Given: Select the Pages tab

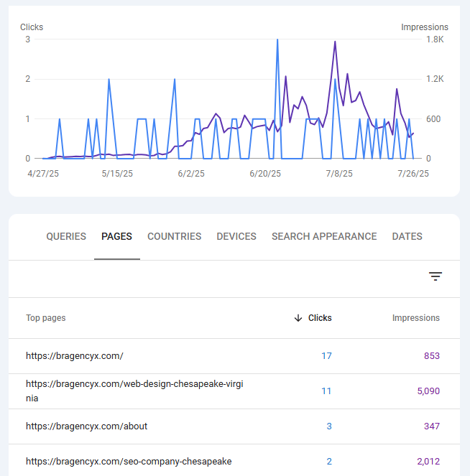Looking at the screenshot, I should [116, 236].
